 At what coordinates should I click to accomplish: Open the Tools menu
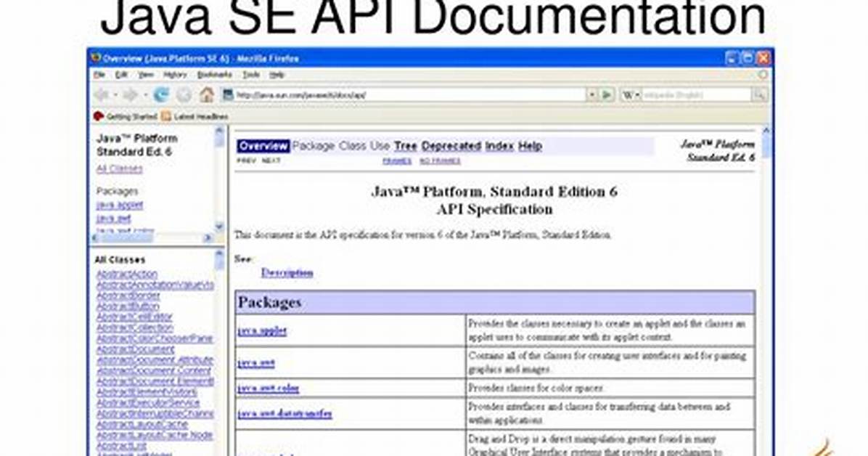click(x=251, y=74)
